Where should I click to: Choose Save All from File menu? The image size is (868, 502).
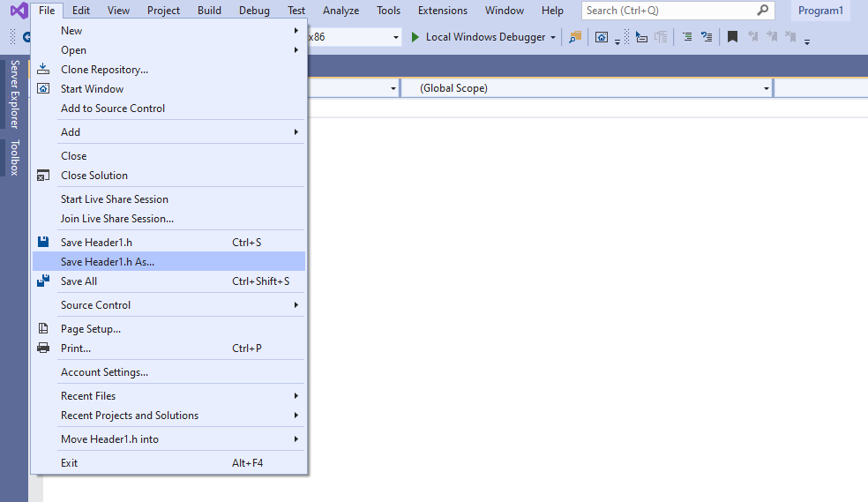pyautogui.click(x=168, y=281)
